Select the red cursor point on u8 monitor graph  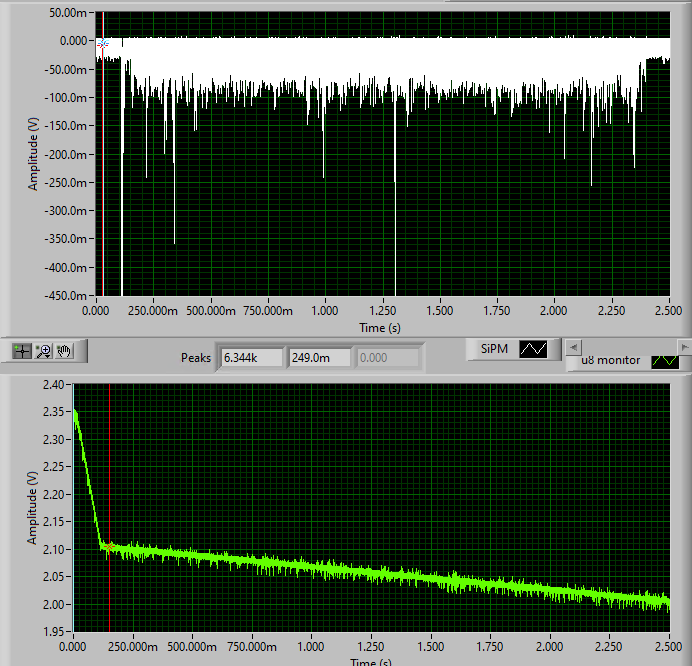(109, 546)
